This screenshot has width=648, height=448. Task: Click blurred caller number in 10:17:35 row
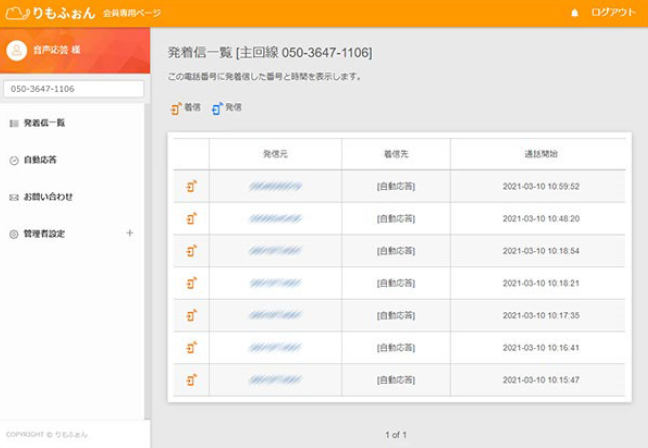(275, 315)
